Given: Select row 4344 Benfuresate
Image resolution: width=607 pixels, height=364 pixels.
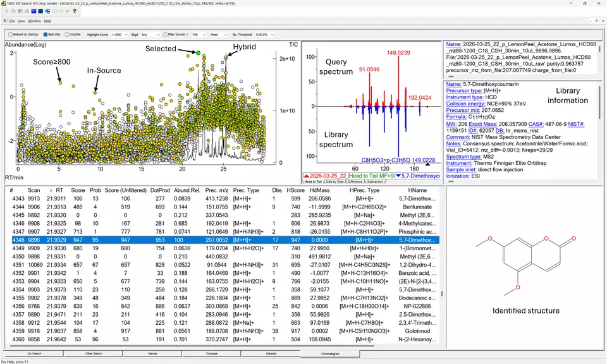Looking at the screenshot, I should point(225,207).
